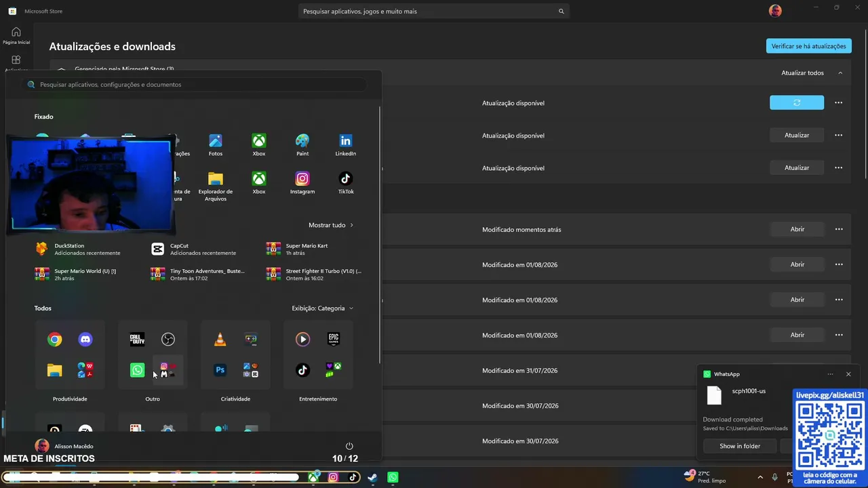Open the Xbox app from the taskbar
868x488 pixels.
click(x=313, y=477)
